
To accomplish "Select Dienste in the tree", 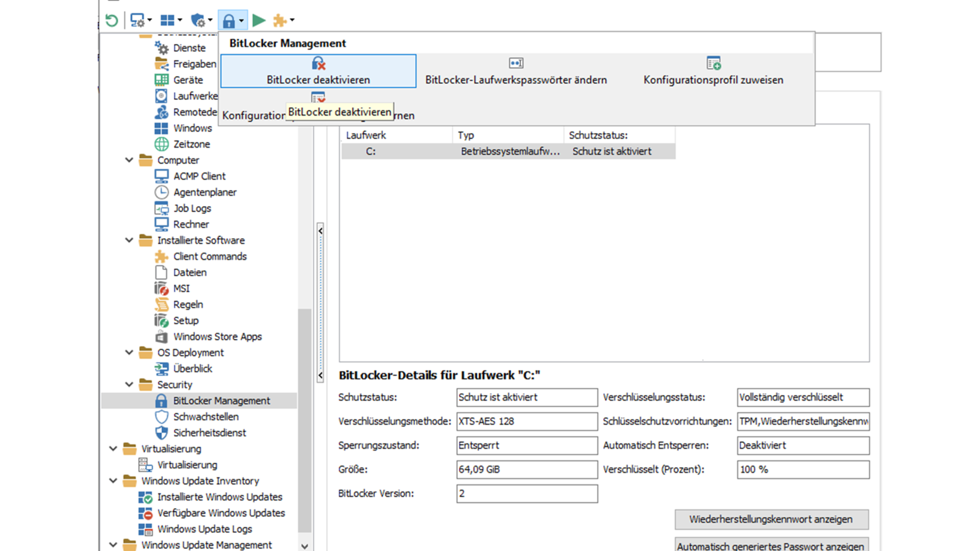I will coord(189,48).
